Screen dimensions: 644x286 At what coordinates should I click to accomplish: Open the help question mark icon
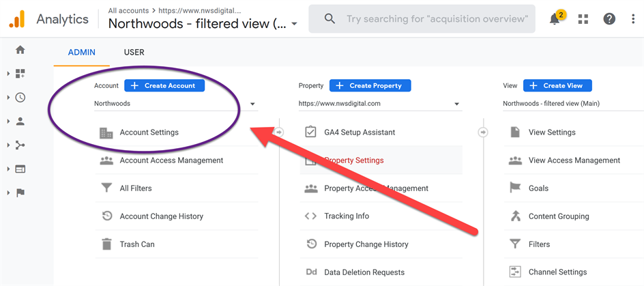(x=609, y=19)
